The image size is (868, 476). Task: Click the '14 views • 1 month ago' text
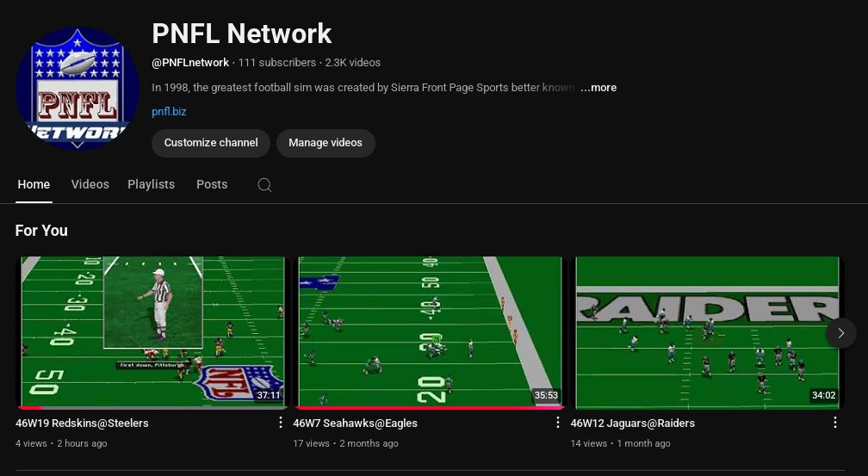621,443
